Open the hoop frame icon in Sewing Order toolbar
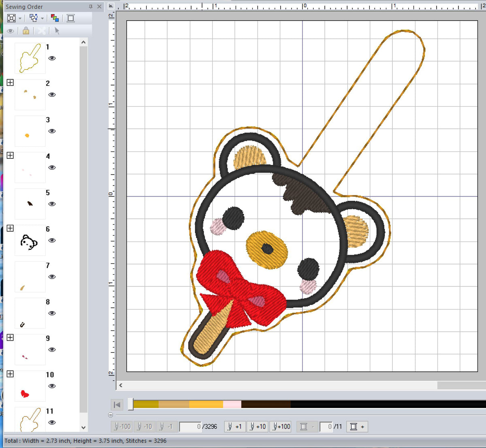This screenshot has height=448, width=486. tap(71, 18)
